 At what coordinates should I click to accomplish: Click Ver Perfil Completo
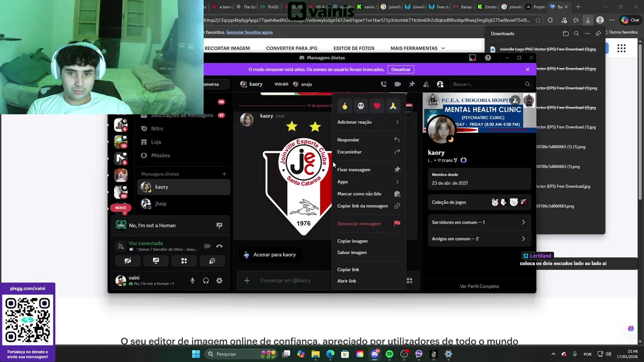pos(479,286)
